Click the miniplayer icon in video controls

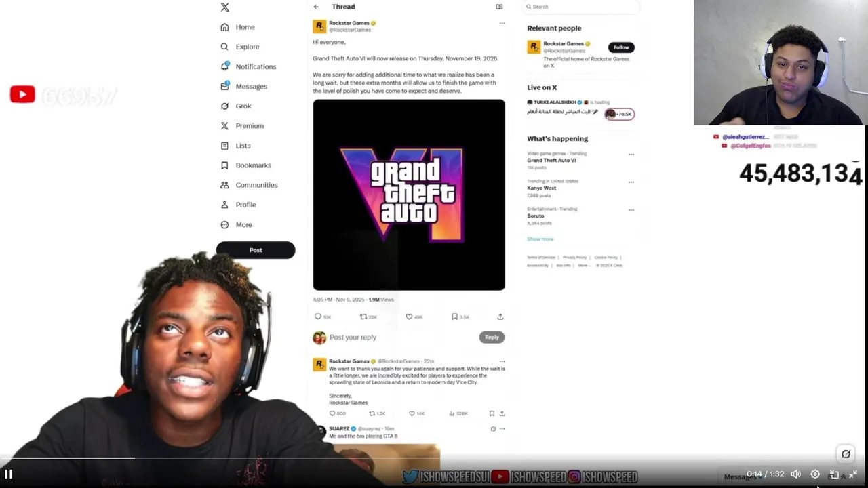834,474
